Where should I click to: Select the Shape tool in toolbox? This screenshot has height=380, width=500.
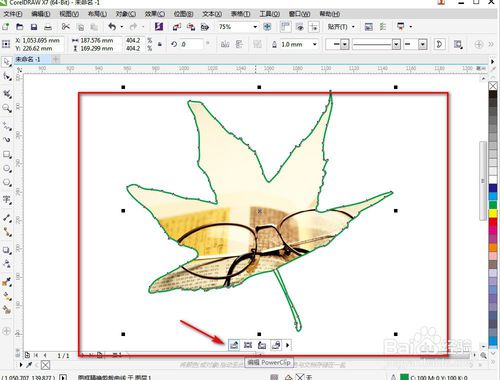6,76
